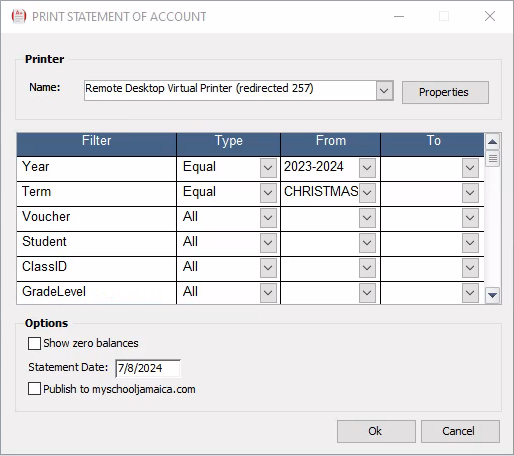Open Type dropdown for Voucher row
The height and width of the screenshot is (456, 514).
coord(268,218)
